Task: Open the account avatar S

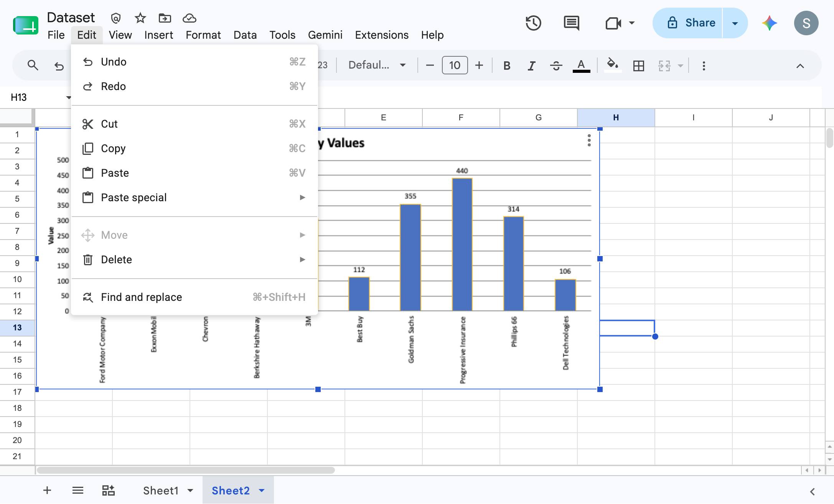Action: pos(806,23)
